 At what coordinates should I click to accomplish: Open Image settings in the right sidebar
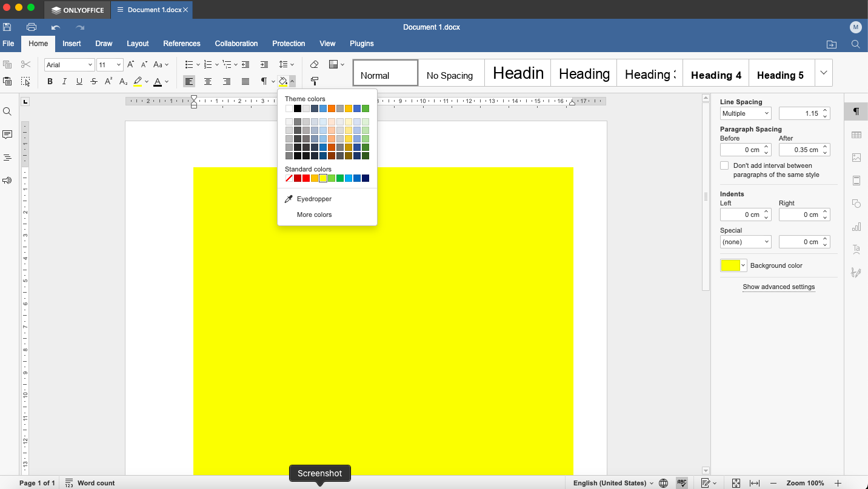[x=856, y=158]
